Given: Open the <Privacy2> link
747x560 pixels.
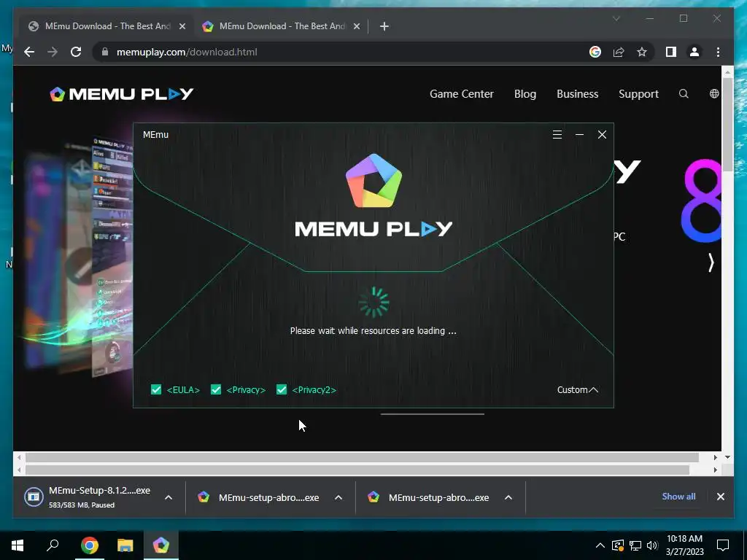Looking at the screenshot, I should [x=314, y=389].
